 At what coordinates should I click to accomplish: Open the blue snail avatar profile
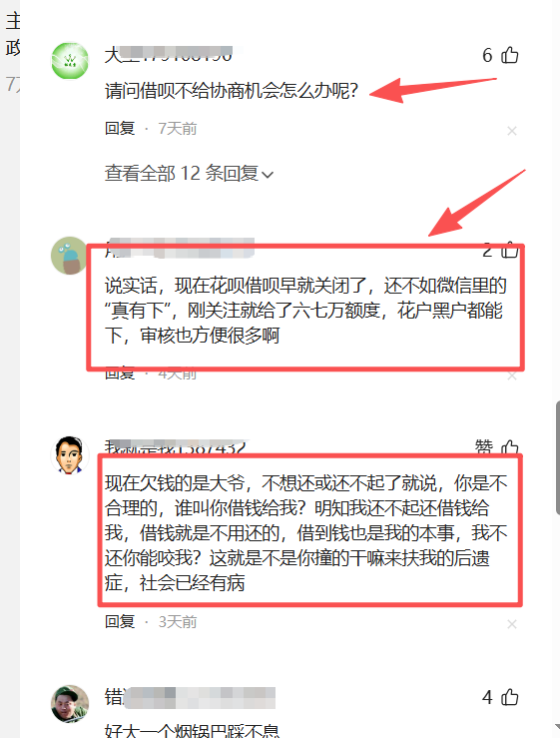pos(69,256)
